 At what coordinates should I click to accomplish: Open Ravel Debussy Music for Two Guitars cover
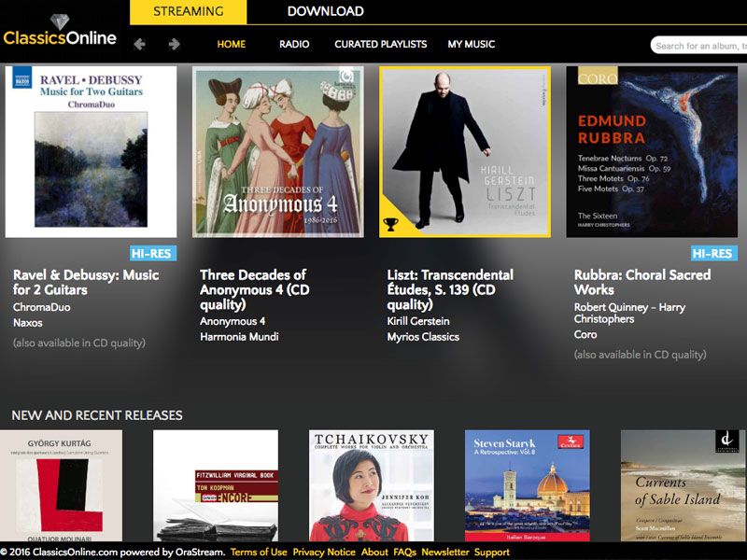91,152
